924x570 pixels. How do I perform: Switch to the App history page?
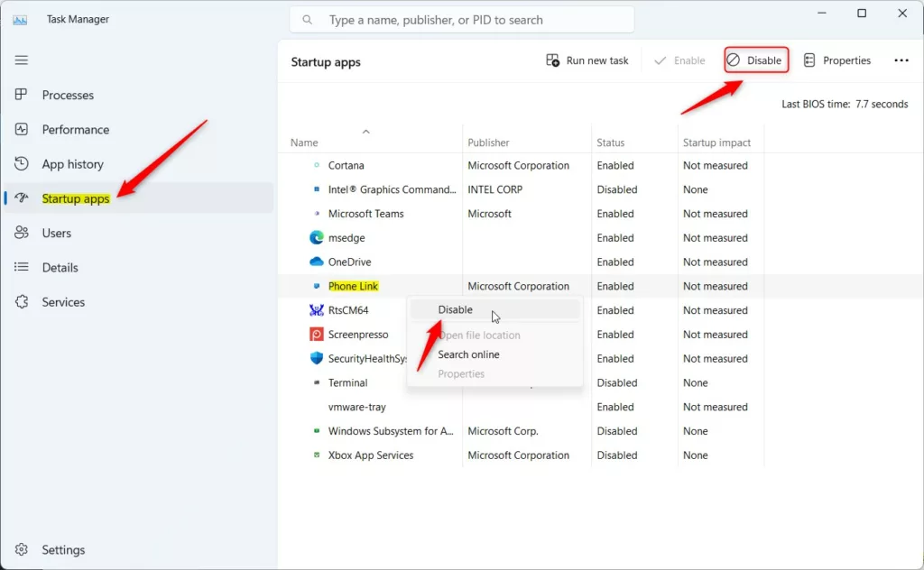tap(139, 164)
